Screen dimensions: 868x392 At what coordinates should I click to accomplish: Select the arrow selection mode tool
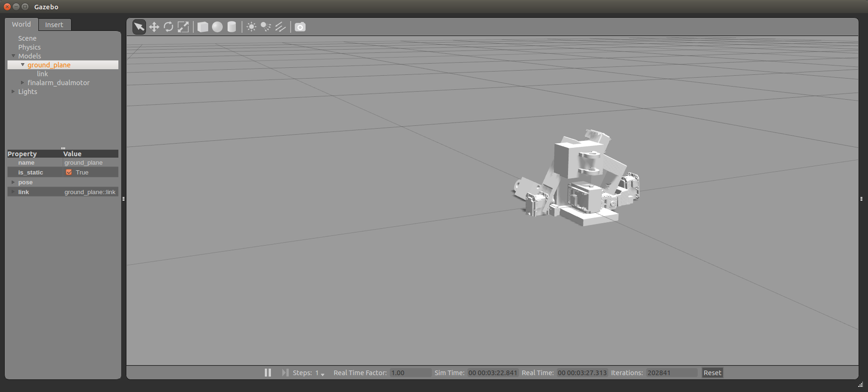coord(139,27)
